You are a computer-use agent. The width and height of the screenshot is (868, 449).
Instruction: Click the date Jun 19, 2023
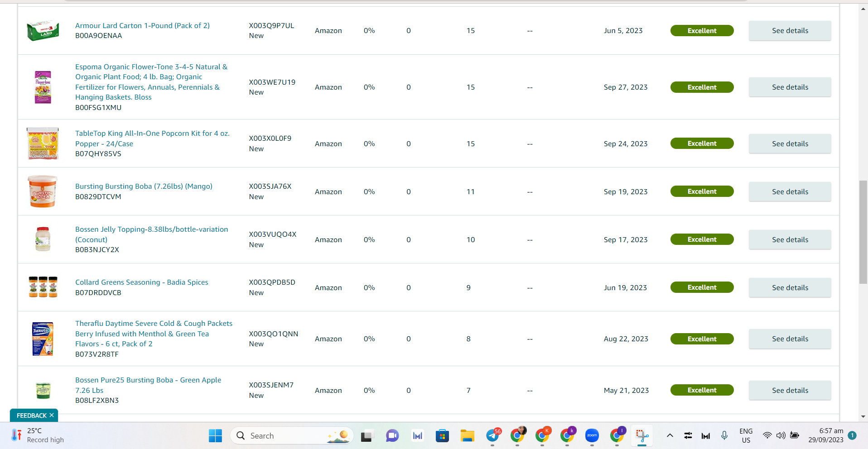point(625,287)
